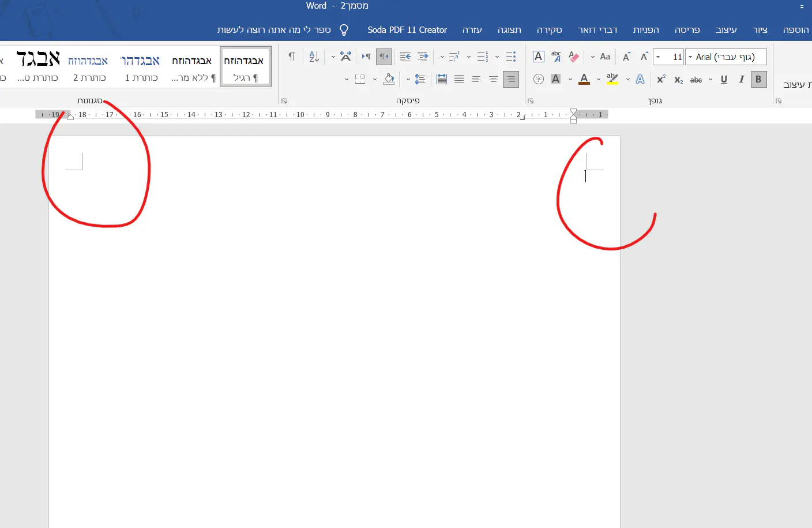
Task: Toggle Bold formatting button
Action: 758,80
